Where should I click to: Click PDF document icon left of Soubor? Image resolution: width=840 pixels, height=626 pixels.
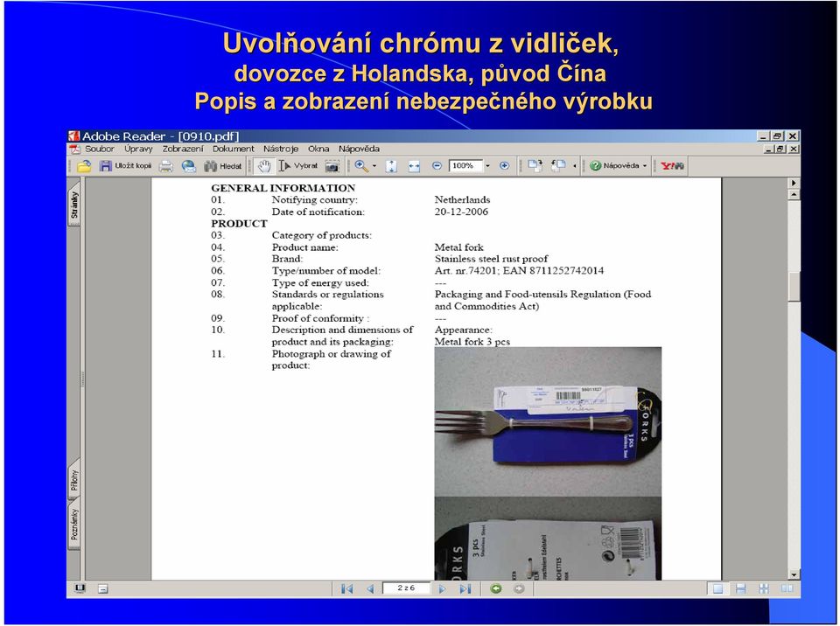(75, 149)
